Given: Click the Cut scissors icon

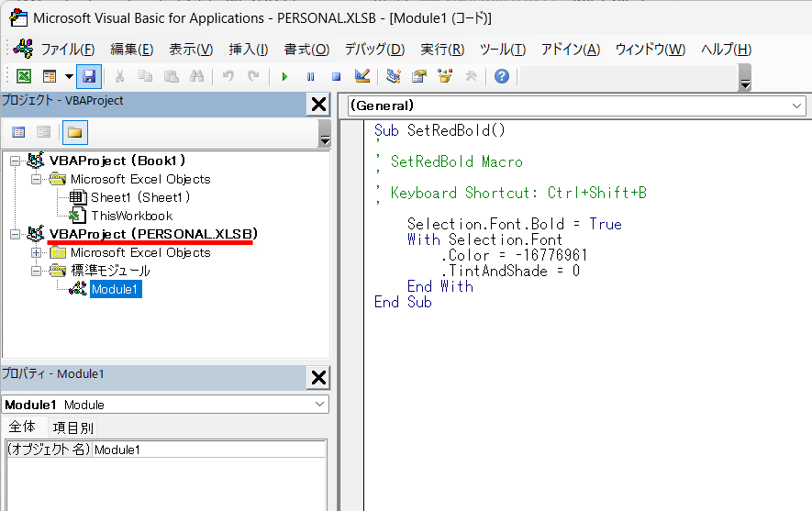Looking at the screenshot, I should (x=119, y=77).
